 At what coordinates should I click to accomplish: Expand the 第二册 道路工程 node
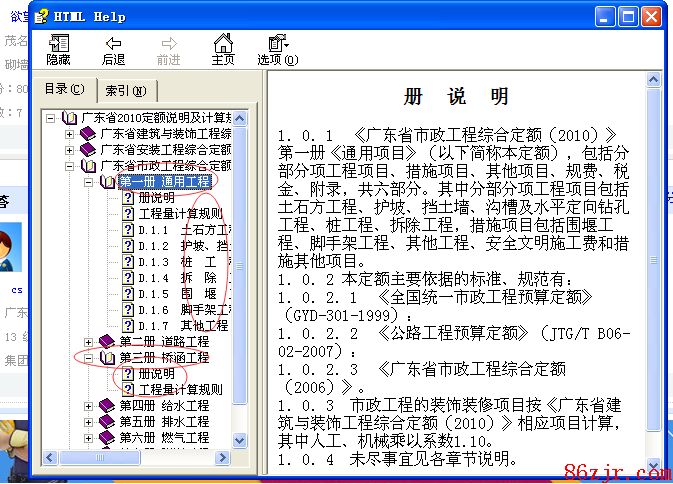point(88,342)
